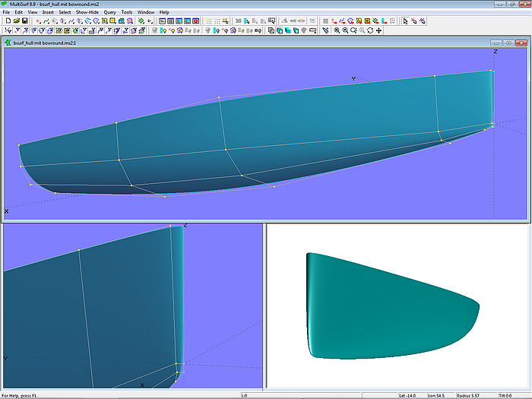Click the pan view cross-arrows icon
Image resolution: width=532 pixels, height=399 pixels.
click(x=378, y=30)
